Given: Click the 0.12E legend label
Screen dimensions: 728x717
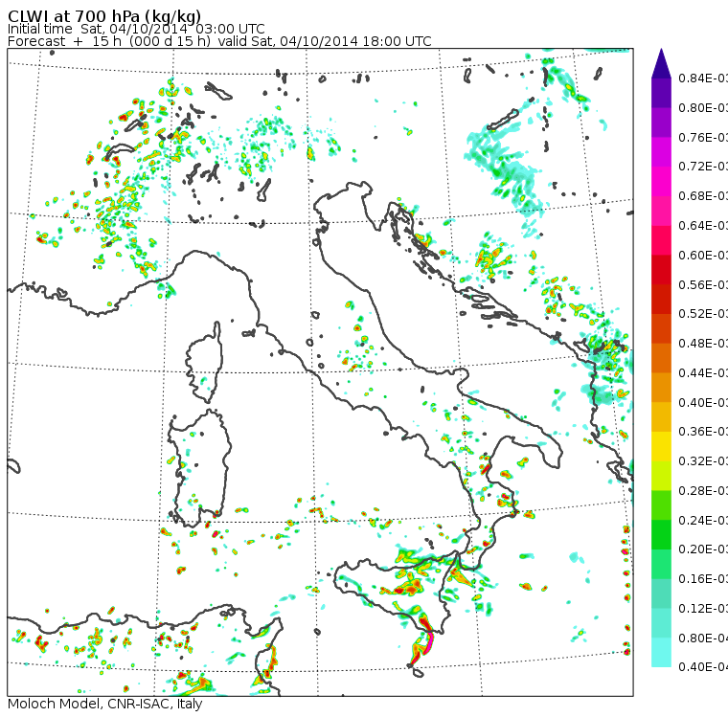Looking at the screenshot, I should pos(703,609).
